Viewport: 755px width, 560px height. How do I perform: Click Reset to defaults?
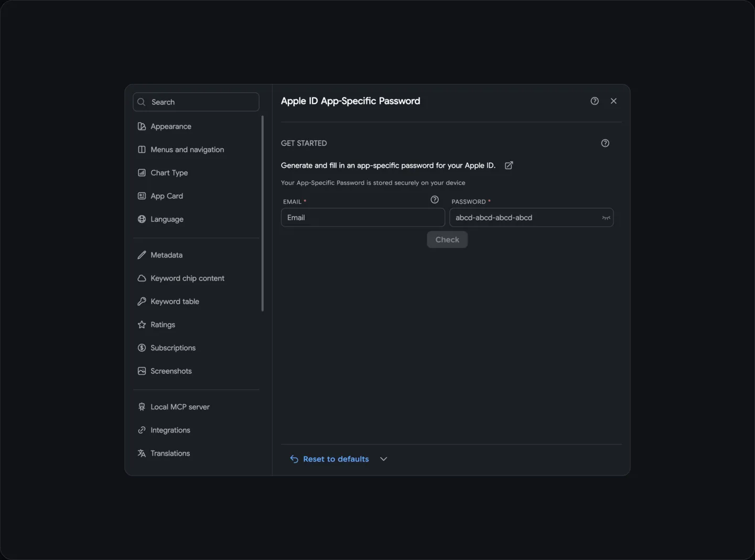[x=330, y=459]
